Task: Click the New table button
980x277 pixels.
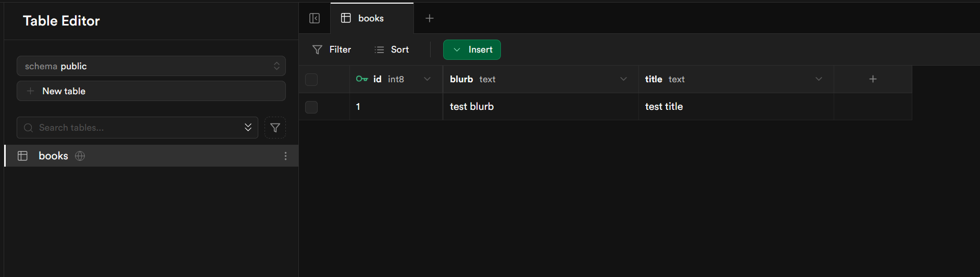Action: (151, 91)
